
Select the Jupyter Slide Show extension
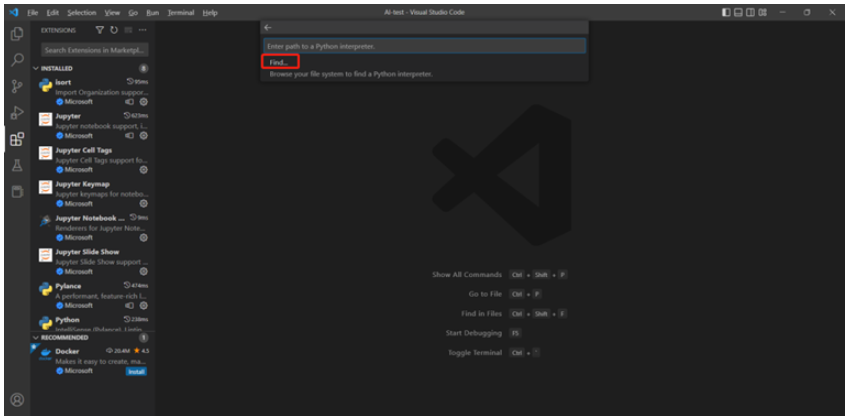[93, 261]
